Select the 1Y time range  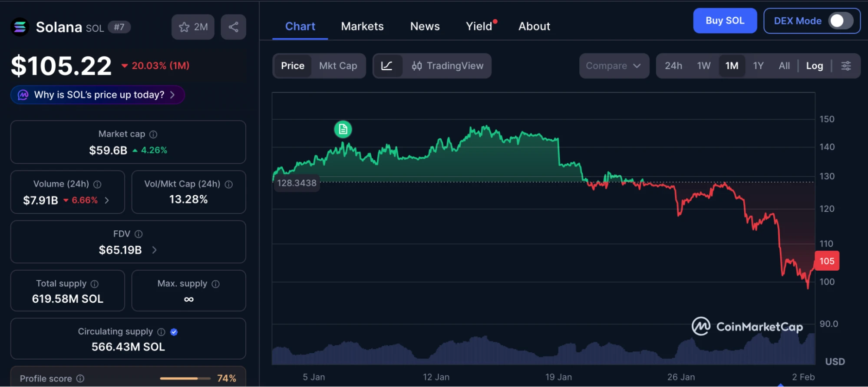pos(758,66)
